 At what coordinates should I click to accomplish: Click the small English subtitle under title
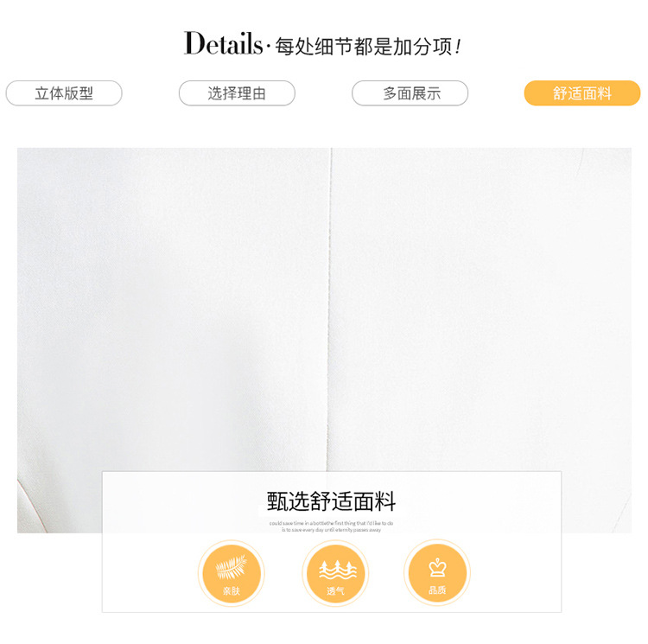point(332,526)
